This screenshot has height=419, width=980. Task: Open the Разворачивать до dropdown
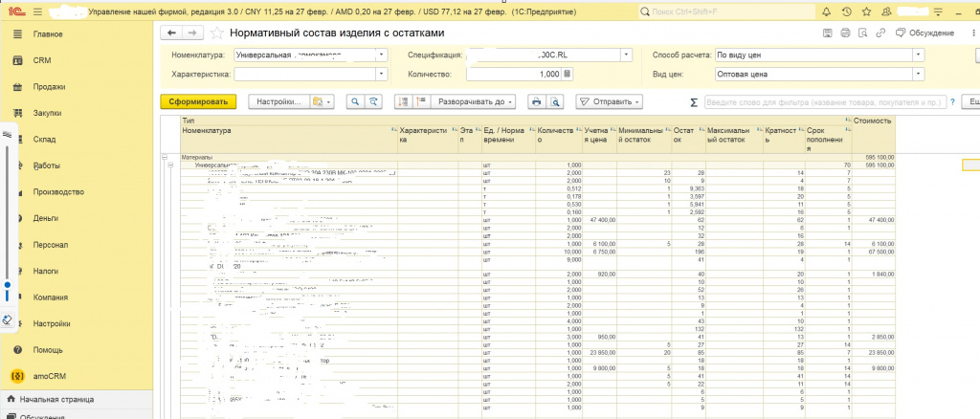click(474, 101)
